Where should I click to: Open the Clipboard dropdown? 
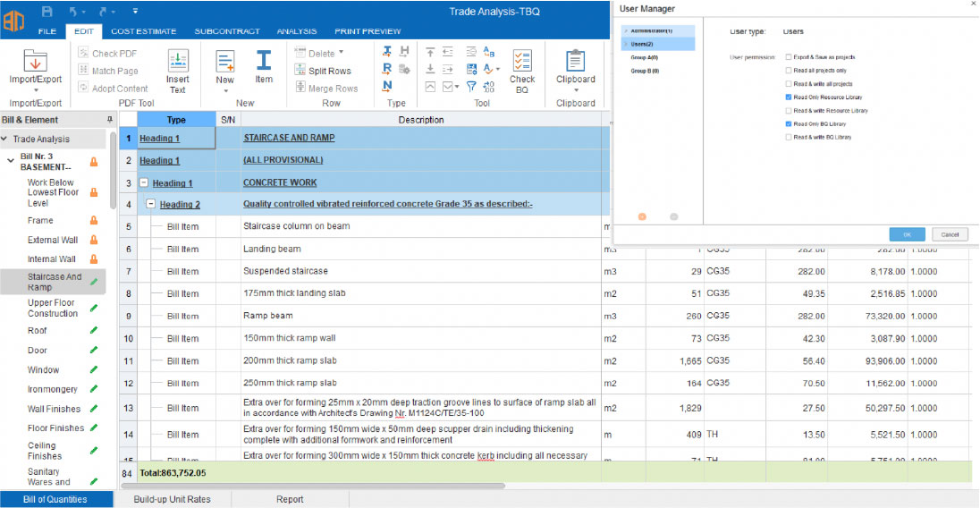point(575,89)
